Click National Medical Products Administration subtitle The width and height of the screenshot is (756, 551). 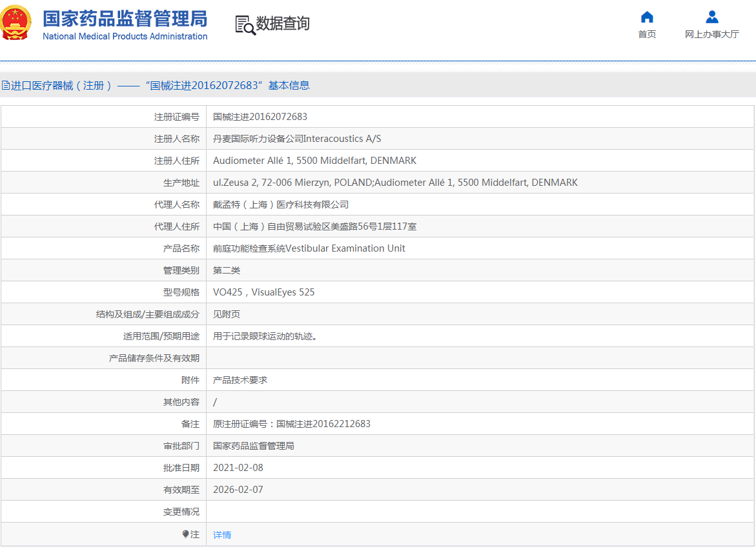[125, 36]
